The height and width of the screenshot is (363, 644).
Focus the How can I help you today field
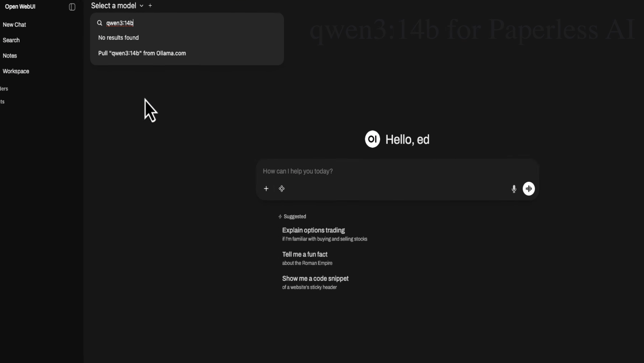click(382, 171)
